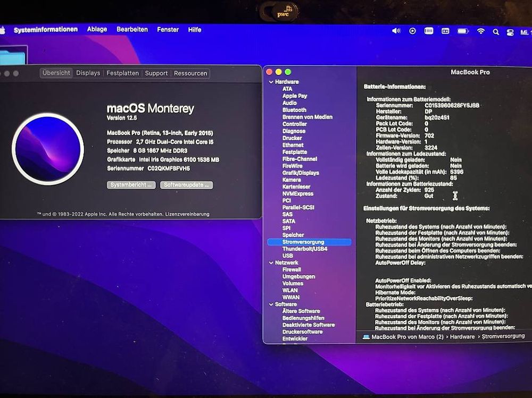The image size is (532, 398).
Task: Open the Bearbeiten menu
Action: [132, 30]
